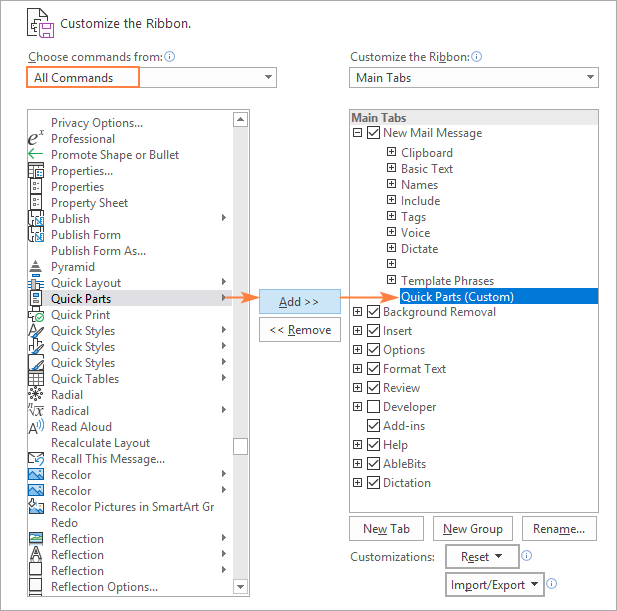
Task: Toggle the AbleBits tab checkbox
Action: pyautogui.click(x=374, y=464)
